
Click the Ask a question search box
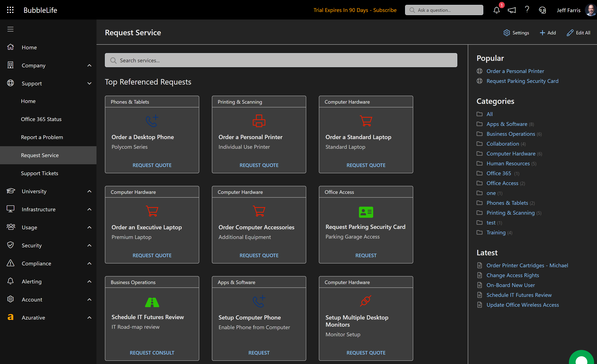click(444, 10)
